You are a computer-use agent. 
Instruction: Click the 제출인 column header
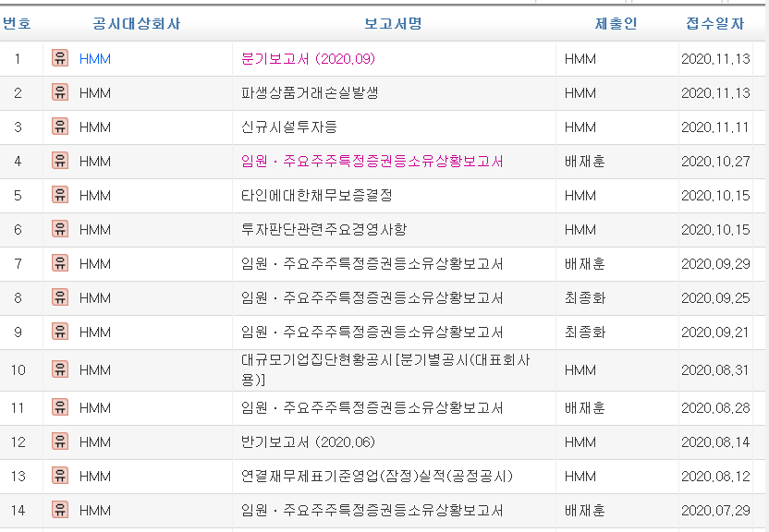(616, 23)
